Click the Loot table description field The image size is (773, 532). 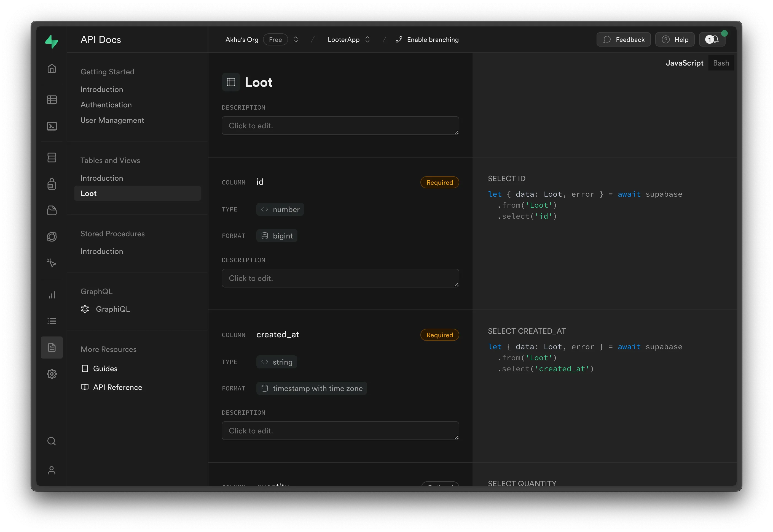340,126
